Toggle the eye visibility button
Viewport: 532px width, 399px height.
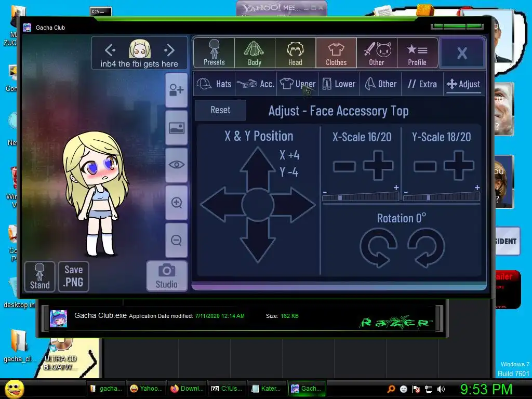coord(177,165)
